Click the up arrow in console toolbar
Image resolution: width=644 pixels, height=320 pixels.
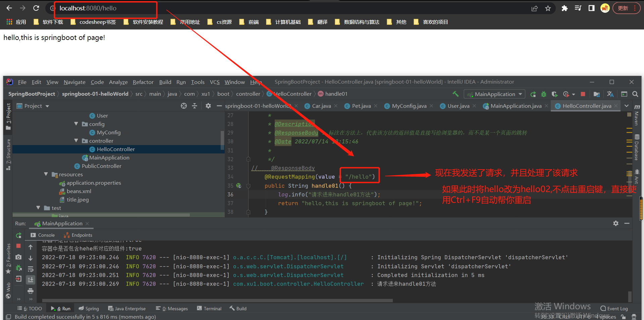[x=31, y=247]
